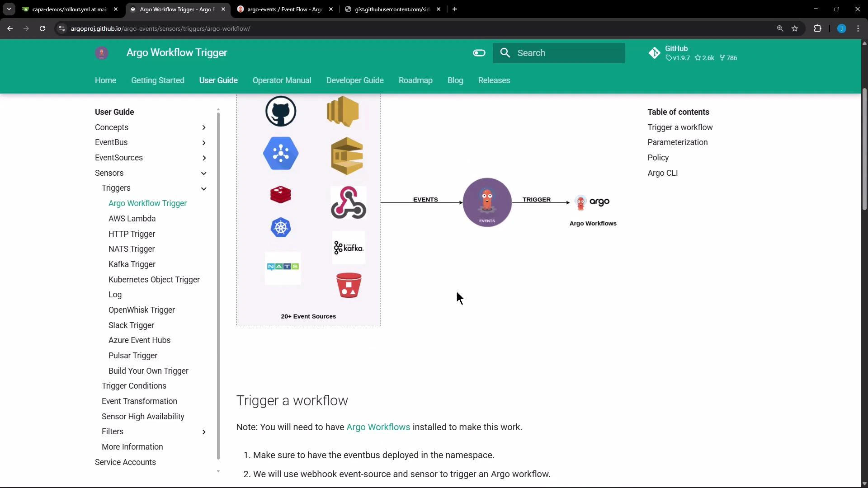Image resolution: width=868 pixels, height=488 pixels.
Task: Open the Developer Guide tab
Action: [355, 80]
